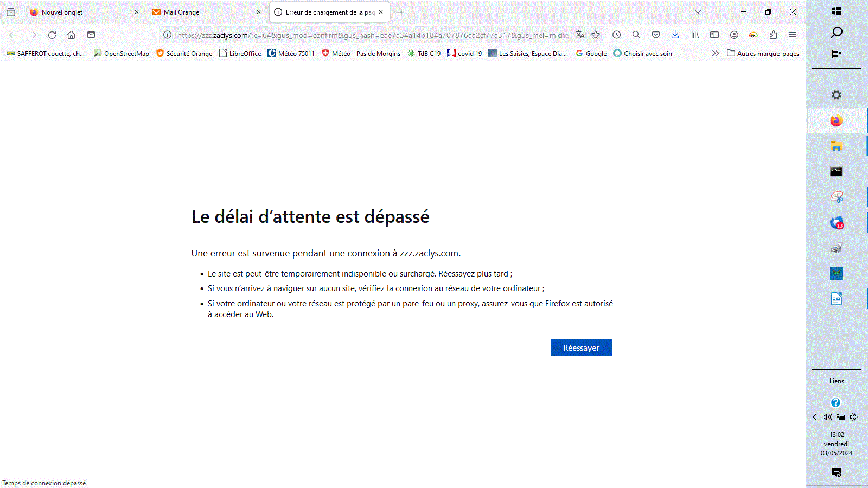
Task: Open the browsing history clock icon
Action: coord(617,35)
